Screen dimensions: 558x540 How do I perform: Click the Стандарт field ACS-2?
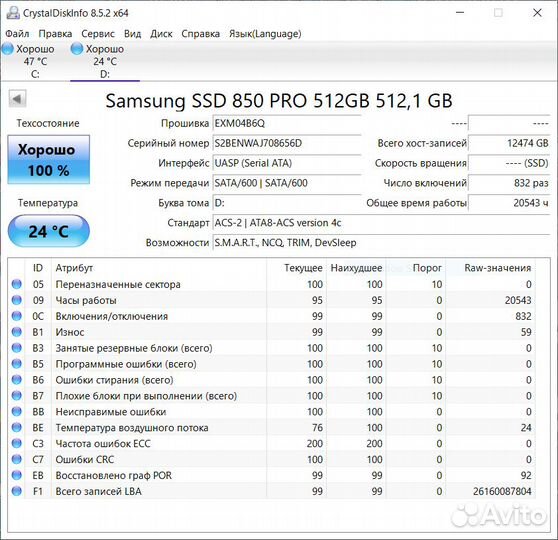(381, 223)
